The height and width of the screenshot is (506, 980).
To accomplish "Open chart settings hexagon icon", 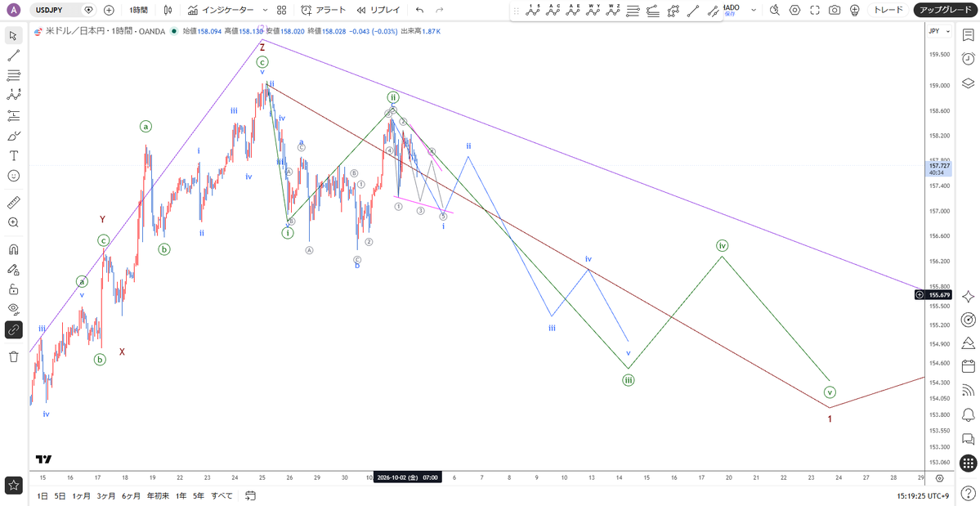I will point(794,10).
